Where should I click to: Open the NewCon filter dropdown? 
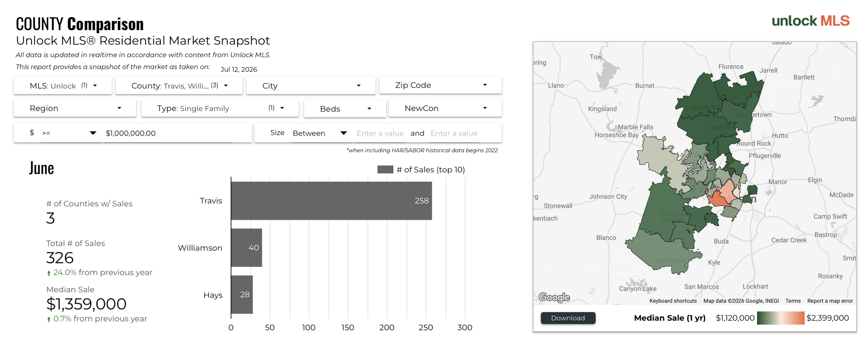point(445,108)
